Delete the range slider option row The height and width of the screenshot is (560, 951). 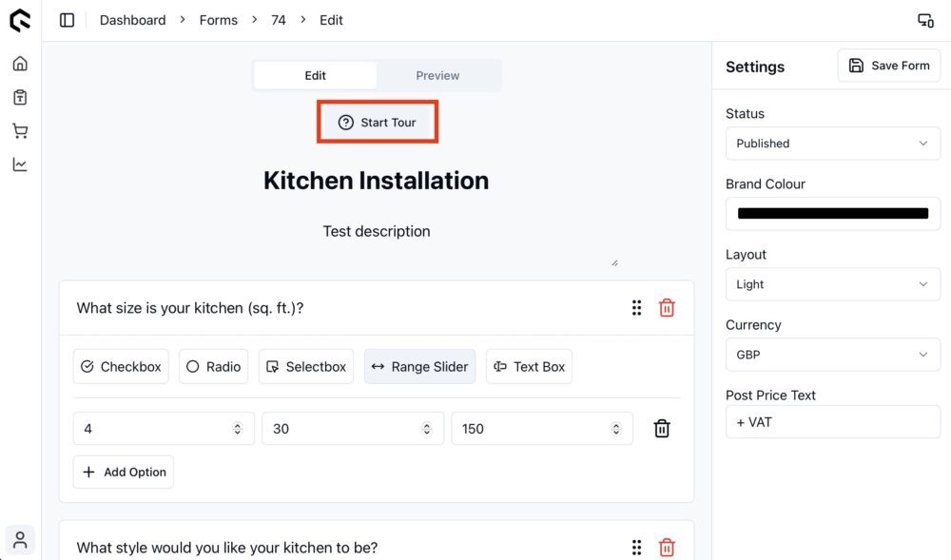point(662,429)
